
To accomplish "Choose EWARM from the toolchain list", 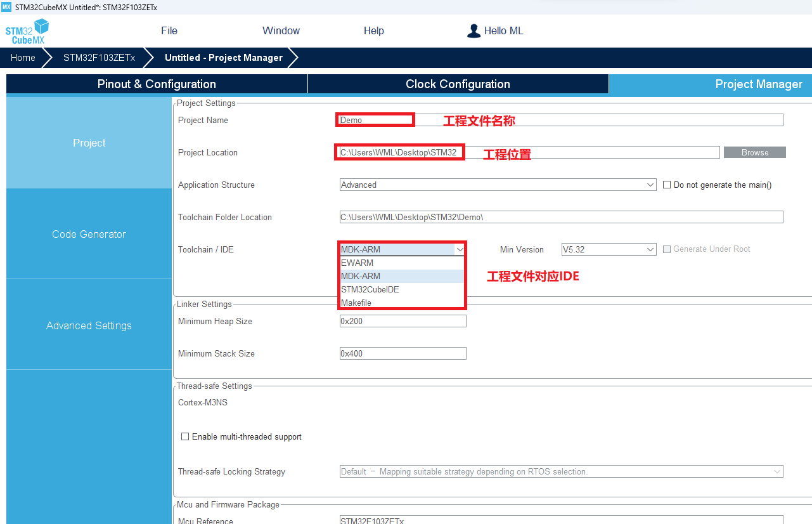I will [403, 263].
